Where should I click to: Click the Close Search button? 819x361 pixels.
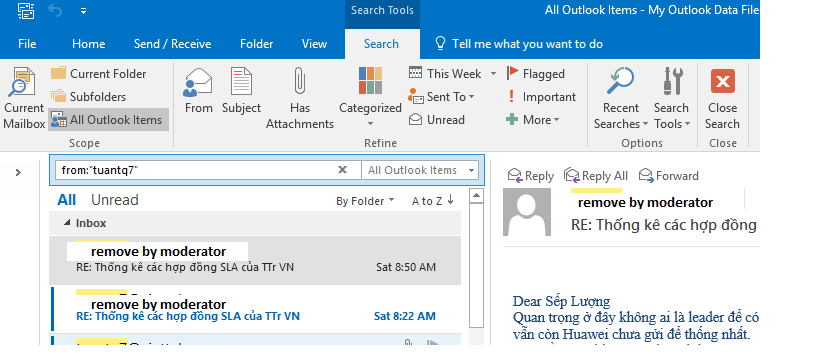click(723, 98)
